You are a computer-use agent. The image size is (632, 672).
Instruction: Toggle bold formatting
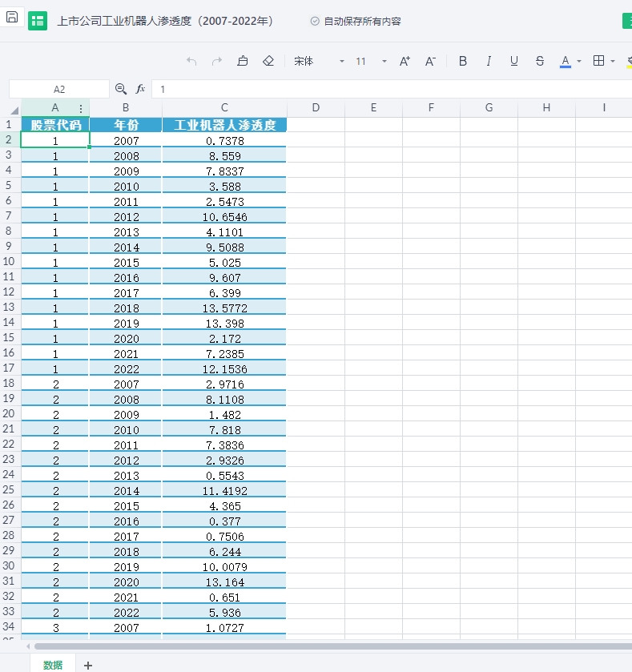coord(463,61)
